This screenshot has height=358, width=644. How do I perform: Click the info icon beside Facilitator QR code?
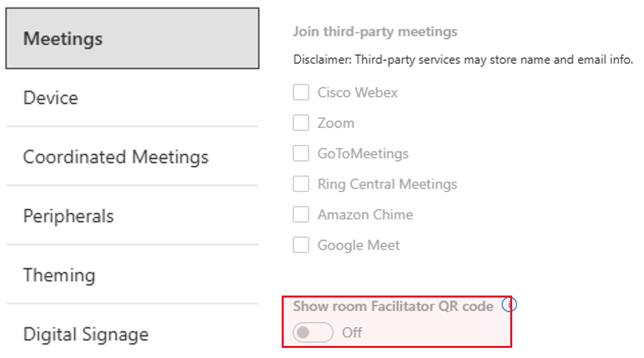pos(510,305)
